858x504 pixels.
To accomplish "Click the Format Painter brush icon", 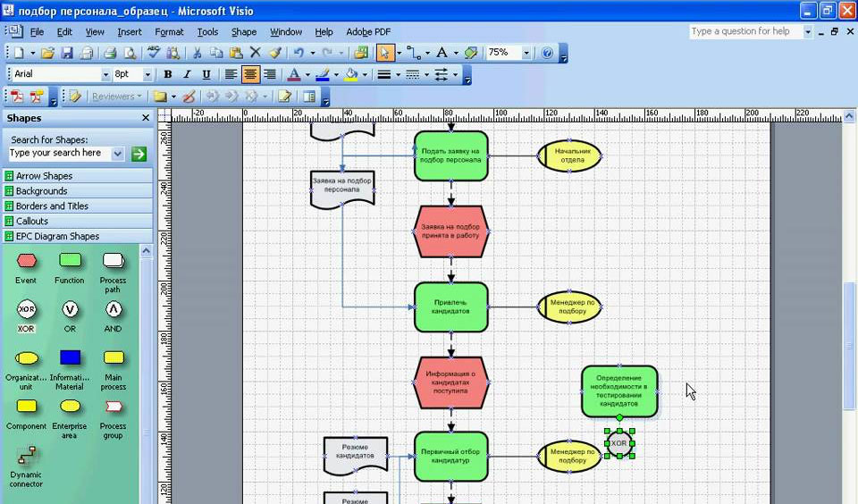I will [x=275, y=54].
